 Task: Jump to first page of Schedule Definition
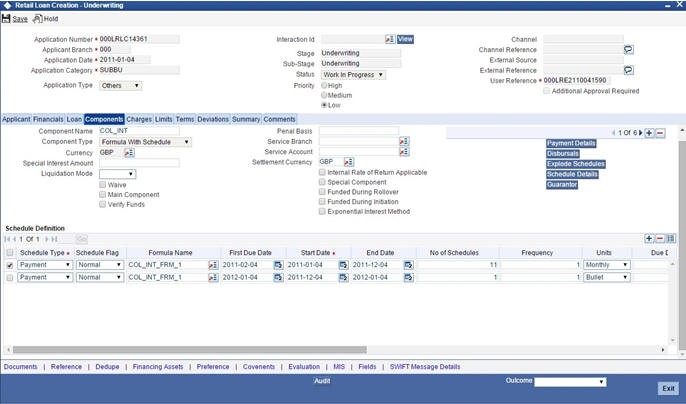[7, 239]
